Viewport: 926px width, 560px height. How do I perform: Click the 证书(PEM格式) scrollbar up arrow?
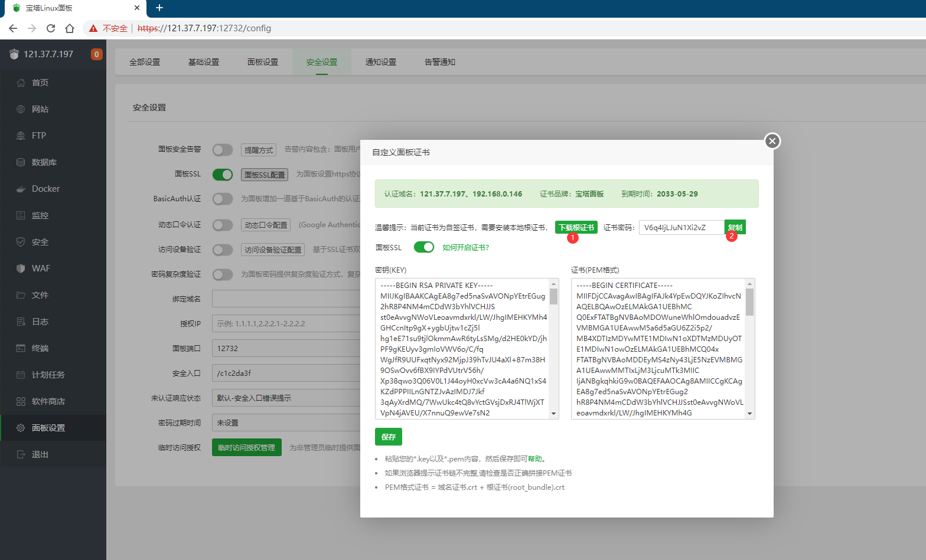pos(750,284)
